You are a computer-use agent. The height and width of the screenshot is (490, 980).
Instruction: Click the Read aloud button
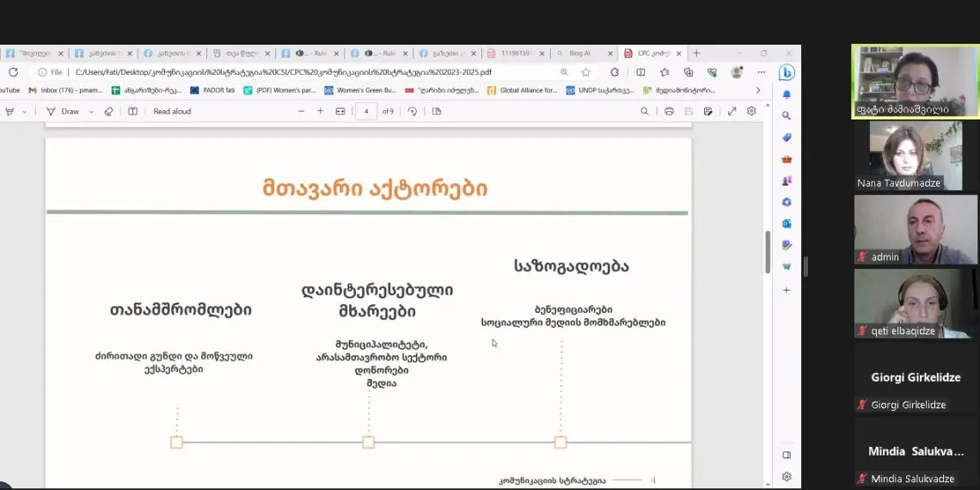coord(172,111)
